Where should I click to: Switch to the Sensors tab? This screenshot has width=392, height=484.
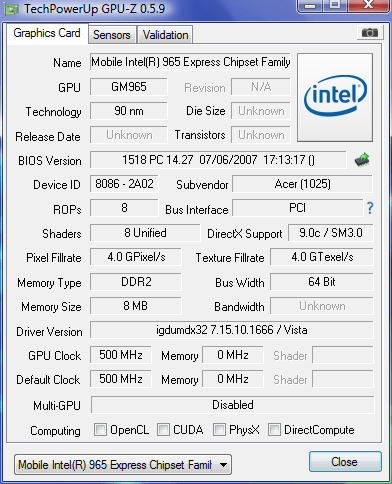(x=112, y=35)
